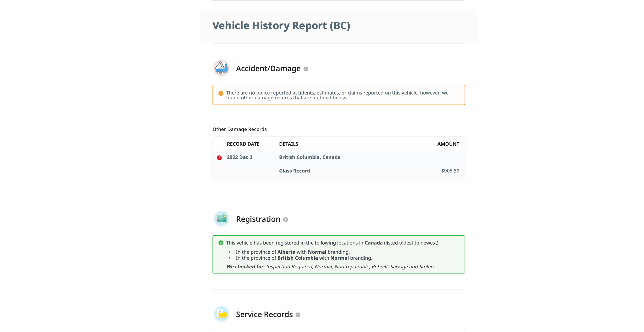Click the AMOUNT column header
Screen dimensions: 644x332
448,144
